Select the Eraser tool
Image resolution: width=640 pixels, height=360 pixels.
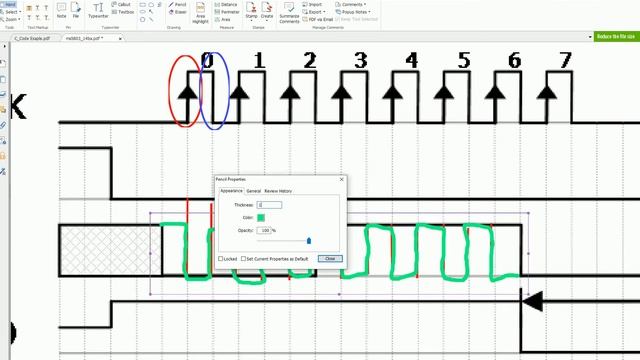click(178, 12)
